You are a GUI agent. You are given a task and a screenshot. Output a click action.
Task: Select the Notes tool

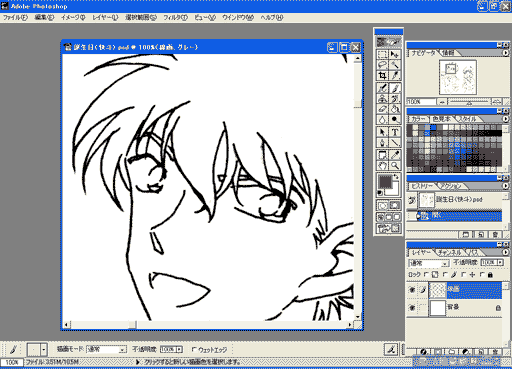[x=382, y=155]
